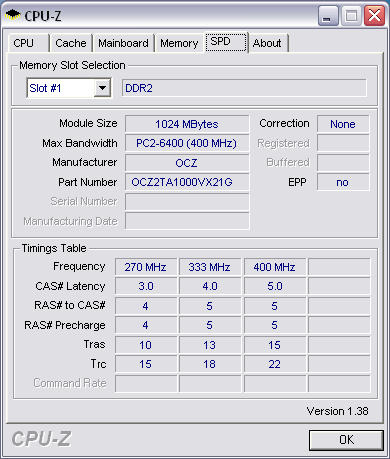This screenshot has height=459, width=390.
Task: Click the Manufacturer OCZ field
Action: 187,163
